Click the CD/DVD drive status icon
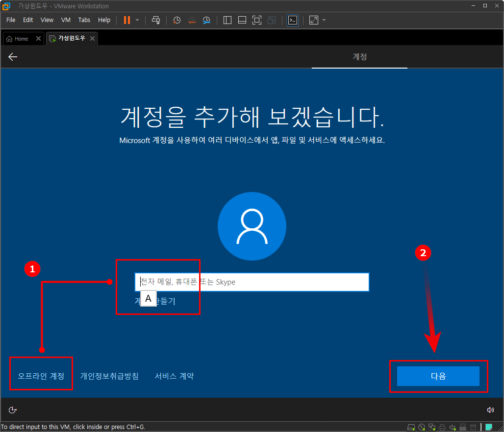Viewport: 504px width, 432px height. (422, 427)
